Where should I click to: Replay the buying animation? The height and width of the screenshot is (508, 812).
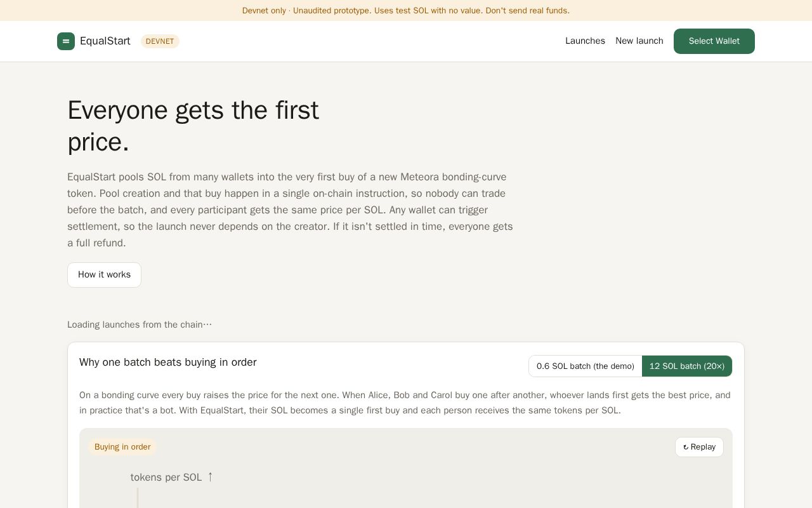click(x=699, y=447)
